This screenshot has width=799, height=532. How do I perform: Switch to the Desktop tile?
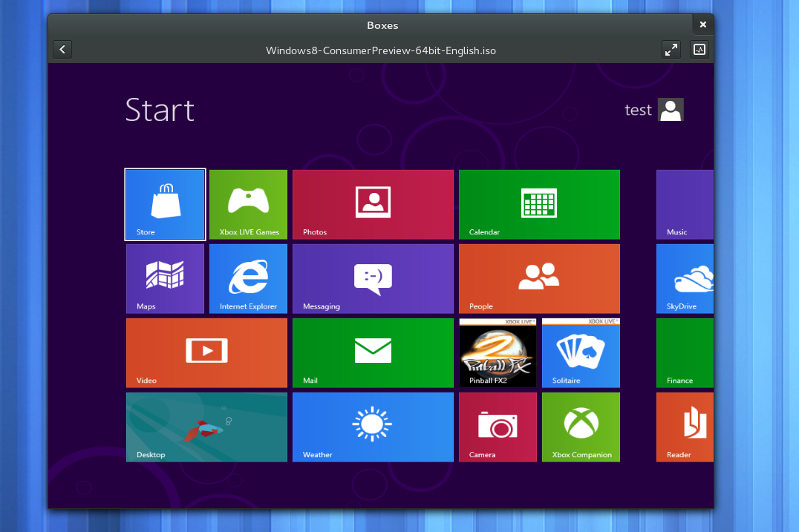tap(206, 427)
